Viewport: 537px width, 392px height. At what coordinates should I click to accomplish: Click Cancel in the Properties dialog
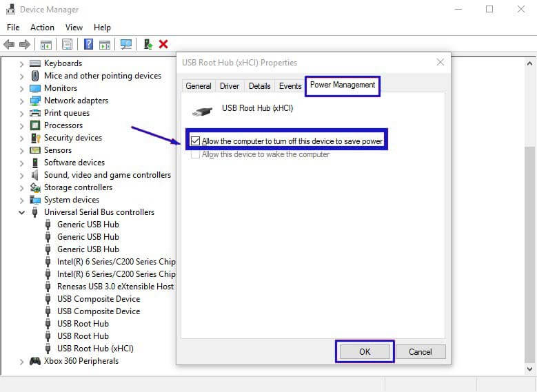(x=421, y=351)
